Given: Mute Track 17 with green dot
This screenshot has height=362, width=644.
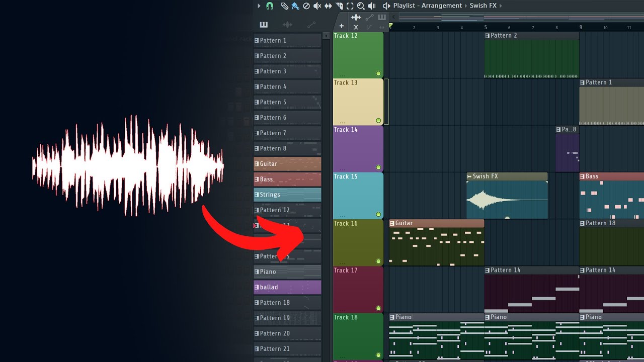Looking at the screenshot, I should click(378, 308).
